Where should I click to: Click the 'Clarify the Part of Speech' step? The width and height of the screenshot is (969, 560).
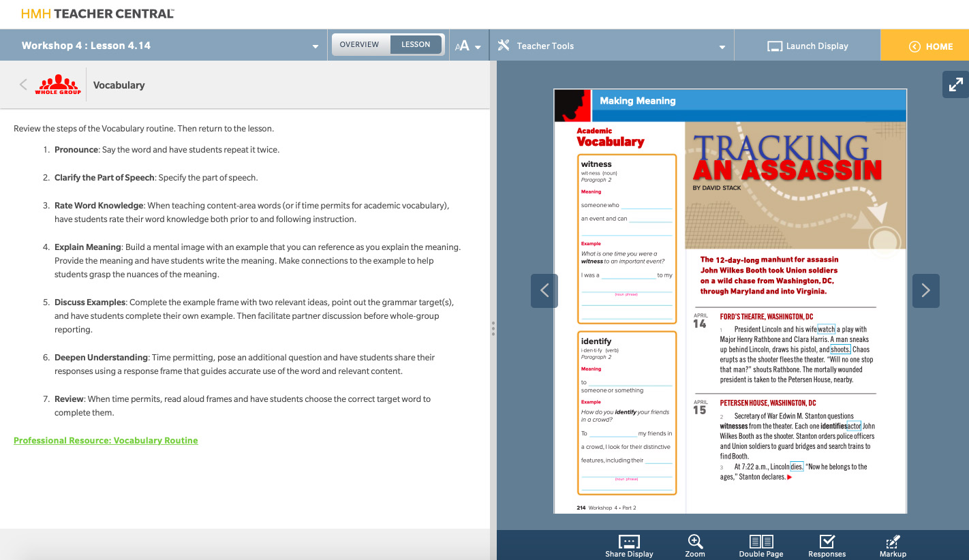pyautogui.click(x=156, y=178)
